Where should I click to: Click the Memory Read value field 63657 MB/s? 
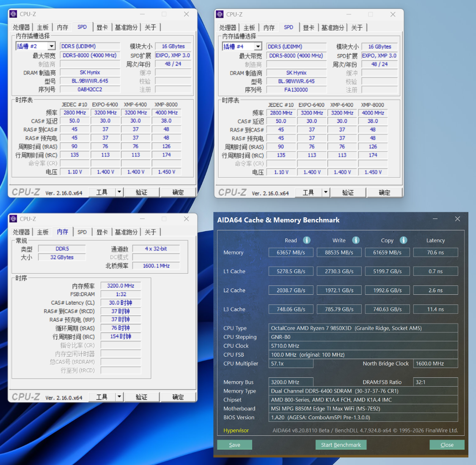[291, 252]
